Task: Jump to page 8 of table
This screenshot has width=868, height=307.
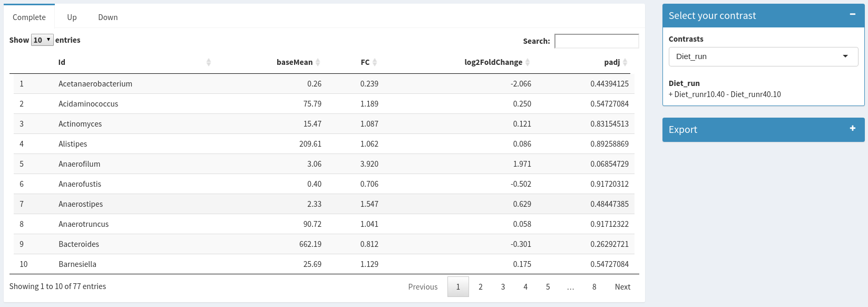Action: pos(594,287)
